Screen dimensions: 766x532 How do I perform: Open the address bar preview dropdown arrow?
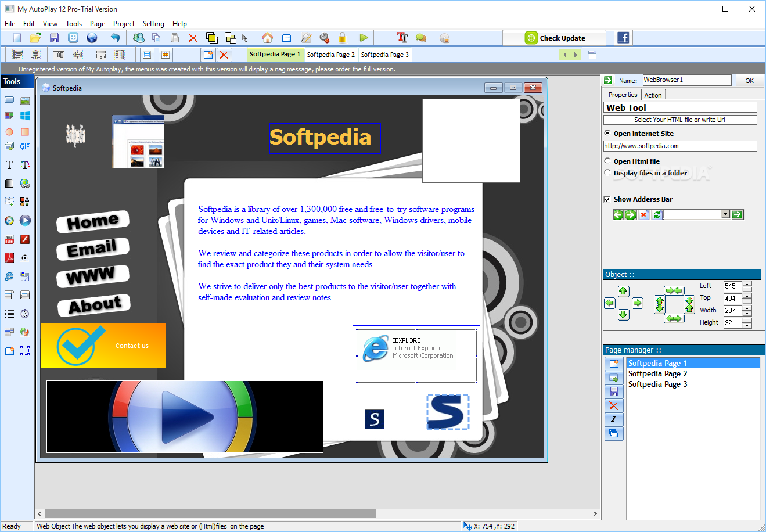tap(725, 214)
